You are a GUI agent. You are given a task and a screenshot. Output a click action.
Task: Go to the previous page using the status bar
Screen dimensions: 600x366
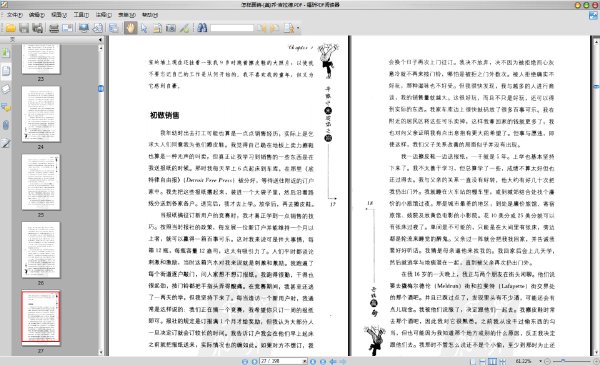(x=254, y=361)
